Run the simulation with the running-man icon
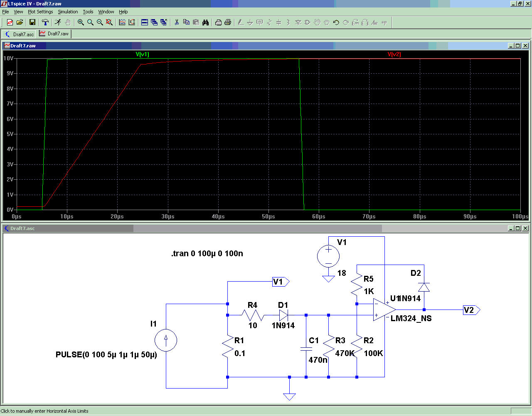The height and width of the screenshot is (416, 532). pos(58,22)
